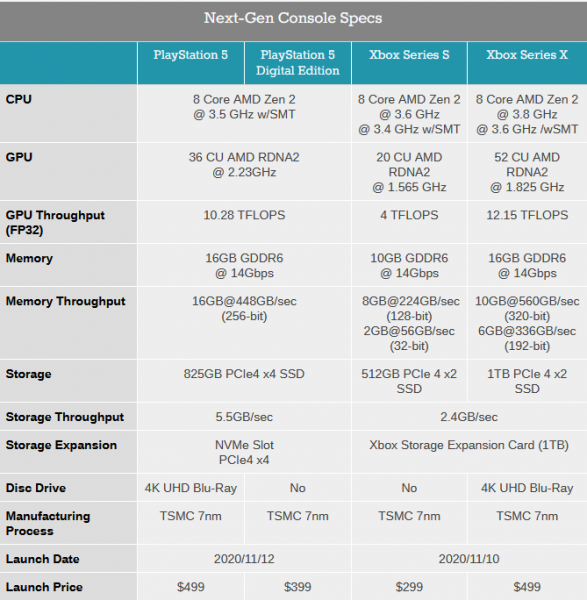
Task: Click the 10.28 TFLOPS cell
Action: (x=244, y=215)
